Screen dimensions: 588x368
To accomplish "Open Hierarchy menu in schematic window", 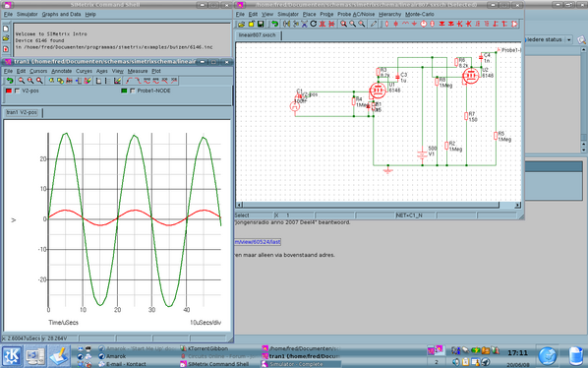I will coord(389,14).
